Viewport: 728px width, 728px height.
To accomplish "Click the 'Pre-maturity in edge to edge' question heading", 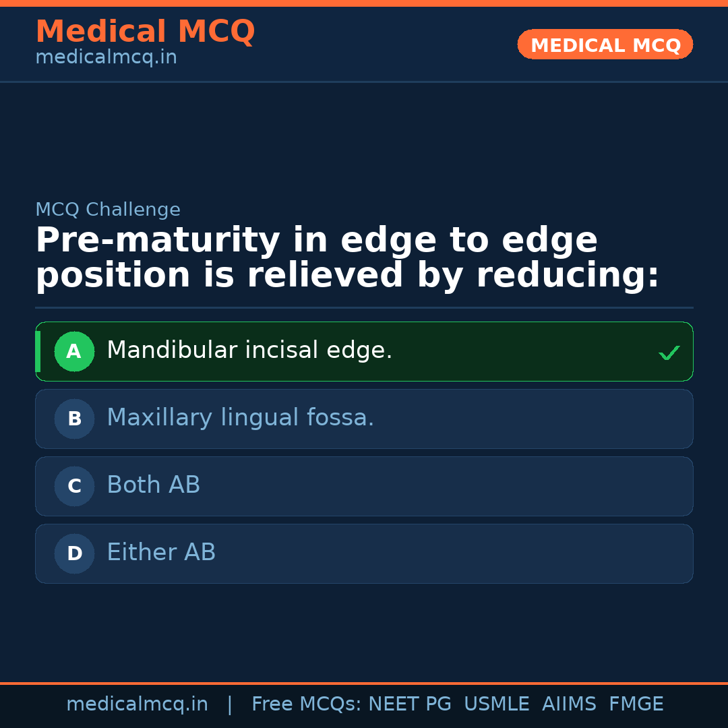I will (316, 241).
